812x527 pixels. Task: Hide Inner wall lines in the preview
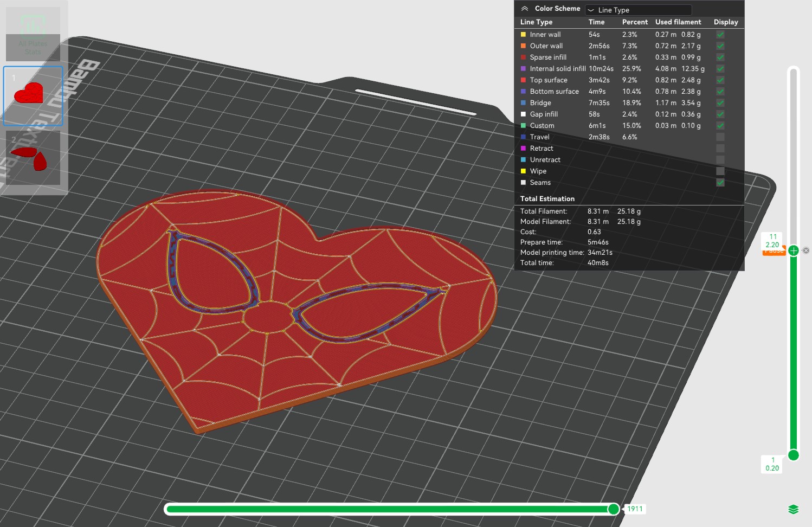pyautogui.click(x=720, y=34)
